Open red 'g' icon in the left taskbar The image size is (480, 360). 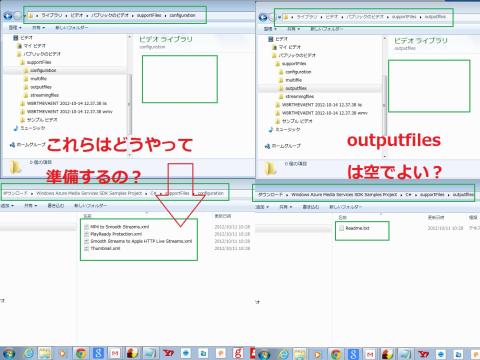[238, 353]
